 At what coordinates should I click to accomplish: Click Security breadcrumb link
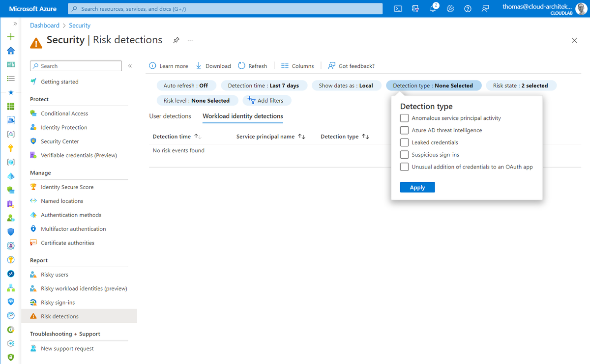(80, 26)
